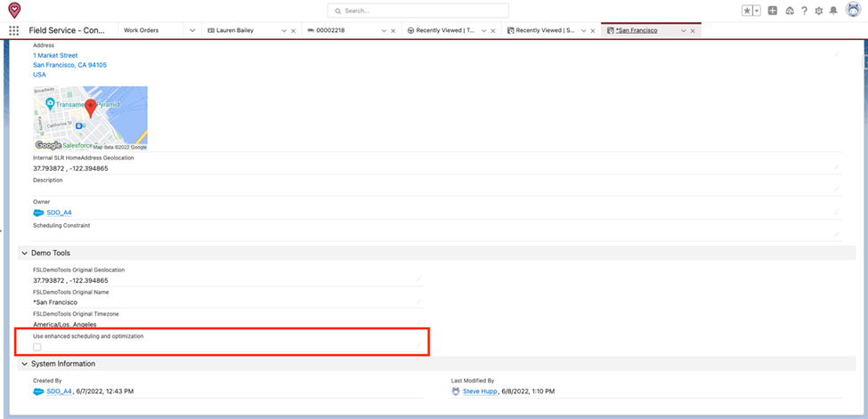The image size is (868, 419).
Task: Open the Setup gear icon
Action: coord(819,11)
